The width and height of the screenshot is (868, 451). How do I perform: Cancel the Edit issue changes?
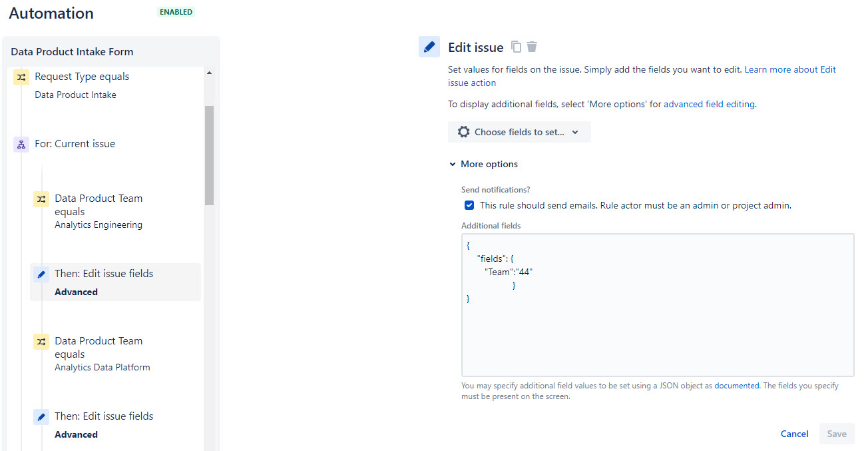(x=794, y=434)
